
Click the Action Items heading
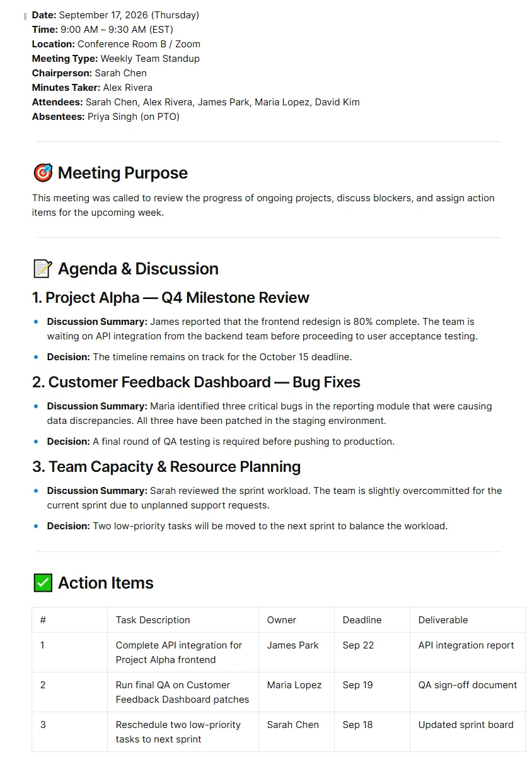pyautogui.click(x=106, y=583)
